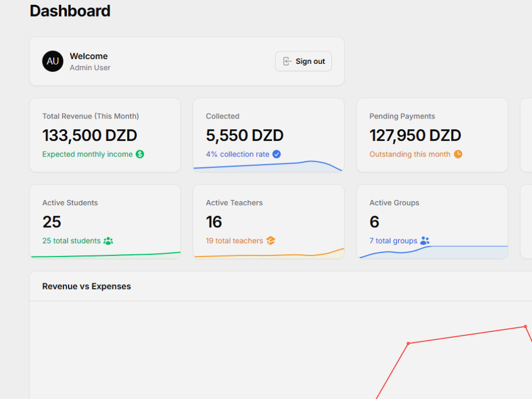Click the 19 total teachers text
Image resolution: width=532 pixels, height=399 pixels.
point(235,240)
